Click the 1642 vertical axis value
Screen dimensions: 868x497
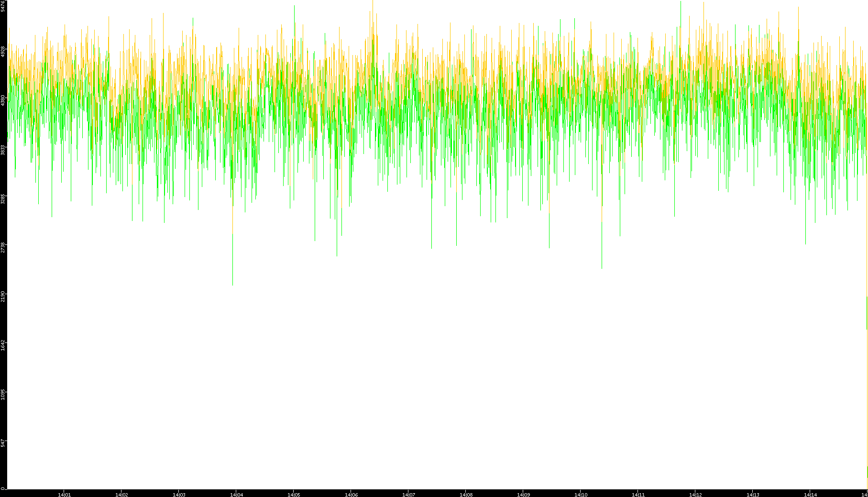click(3, 345)
